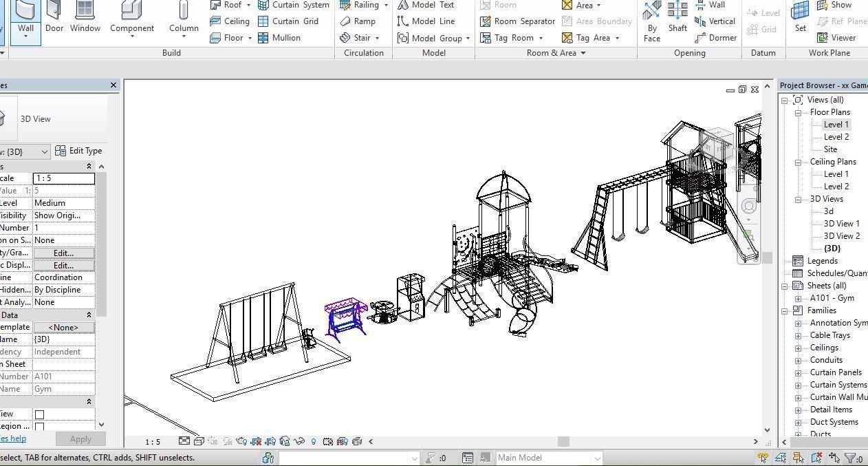Collapse the 3D Views branch
Screen dimensions: 868x466
pos(796,198)
